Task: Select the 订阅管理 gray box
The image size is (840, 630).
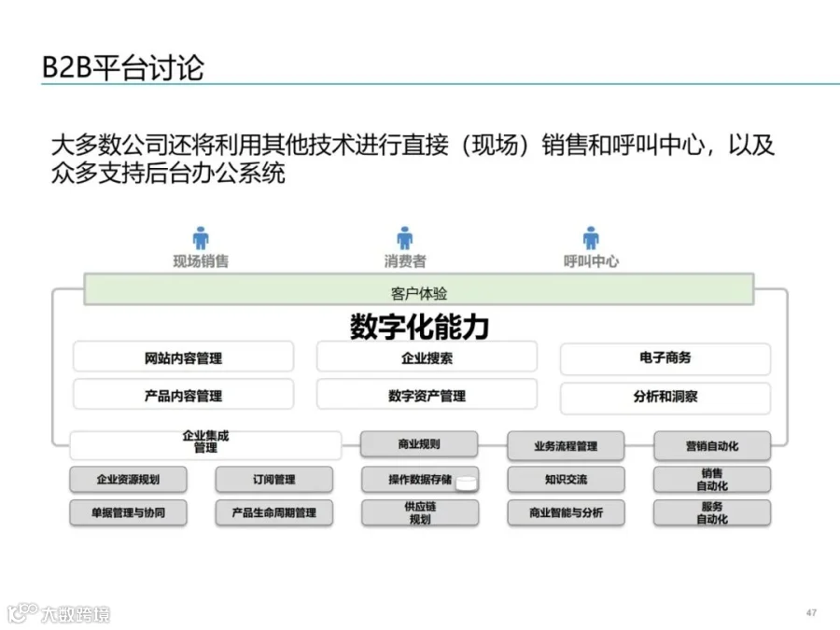Action: [273, 480]
